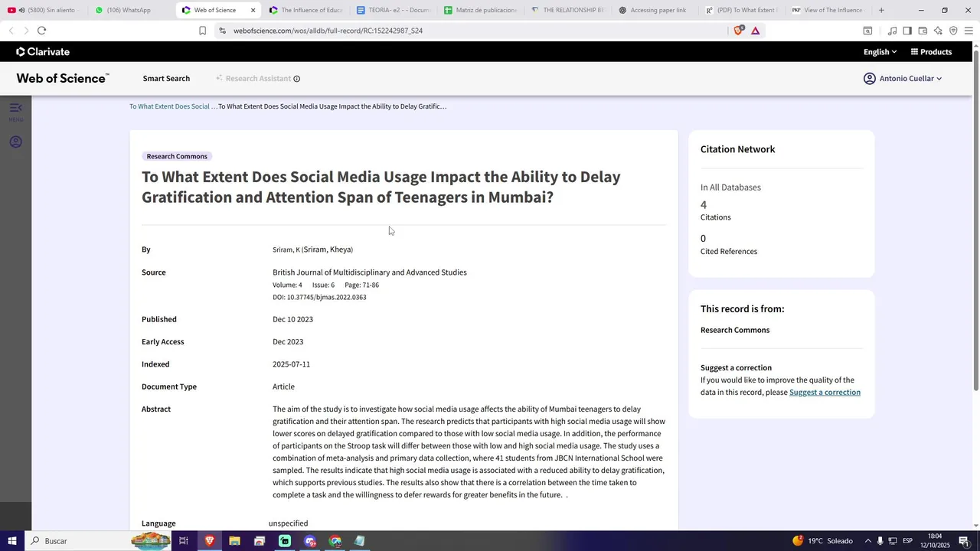Click the journal name British Journal of Multidisciplinary
Viewport: 980px width, 551px height.
[370, 272]
